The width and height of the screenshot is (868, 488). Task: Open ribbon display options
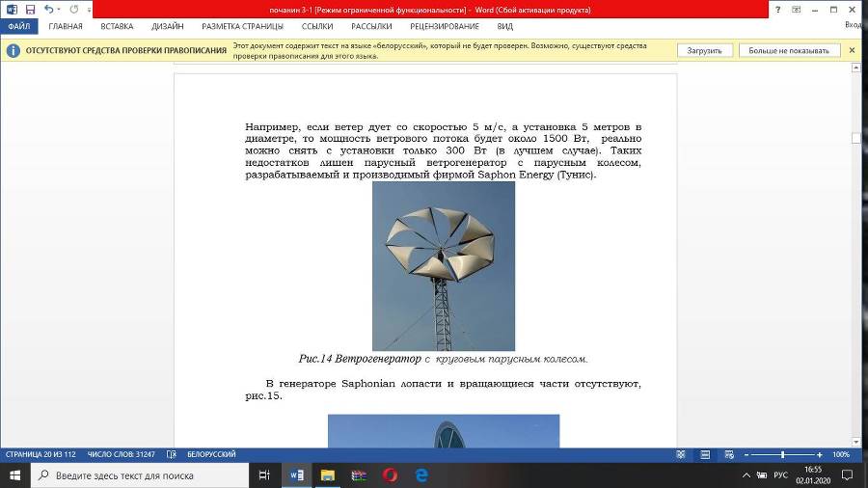click(x=796, y=10)
